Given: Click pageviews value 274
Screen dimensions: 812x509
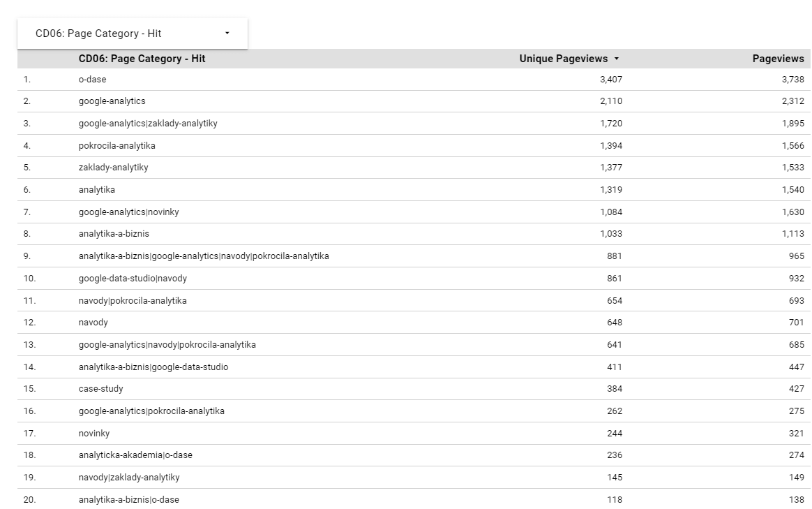Looking at the screenshot, I should (x=797, y=455).
